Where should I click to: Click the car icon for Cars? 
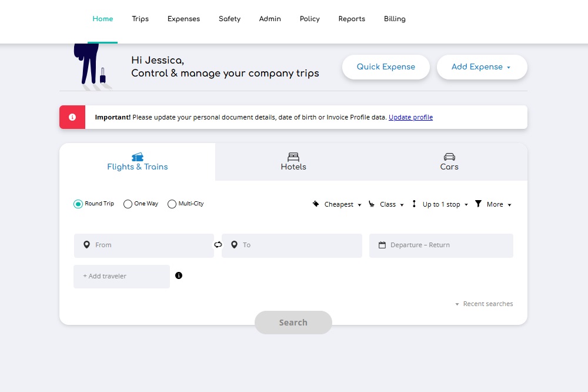coord(449,157)
